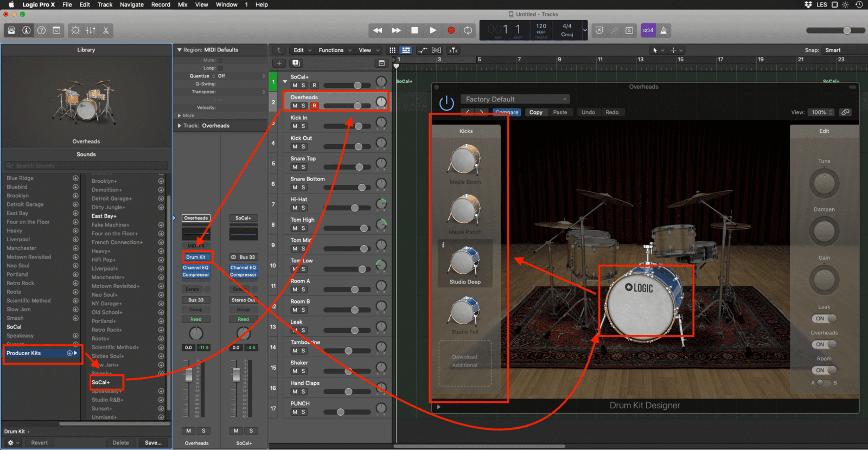The image size is (868, 450).
Task: Click the Search Sounds field
Action: 86,165
